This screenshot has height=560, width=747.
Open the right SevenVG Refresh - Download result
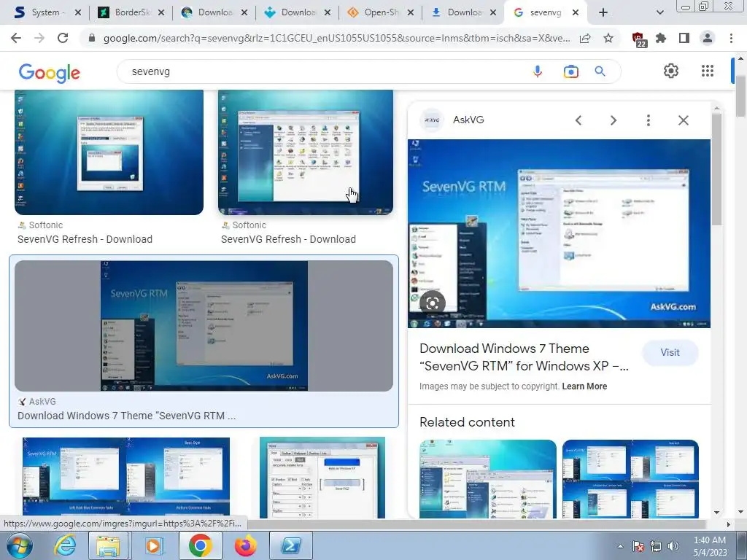[x=288, y=239]
